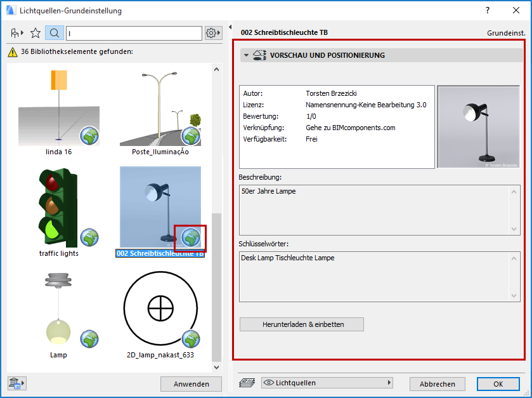Click the warning triangle icon
The width and height of the screenshot is (532, 398).
point(13,52)
